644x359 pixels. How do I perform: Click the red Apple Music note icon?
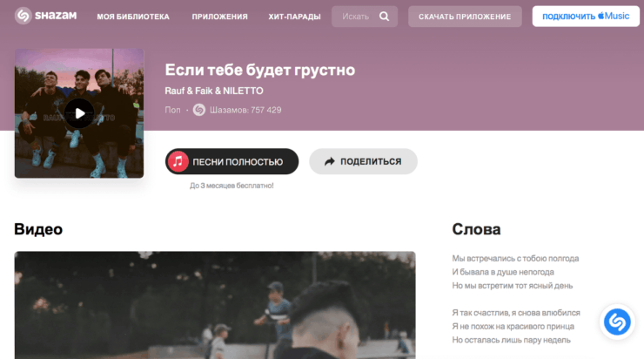click(178, 161)
